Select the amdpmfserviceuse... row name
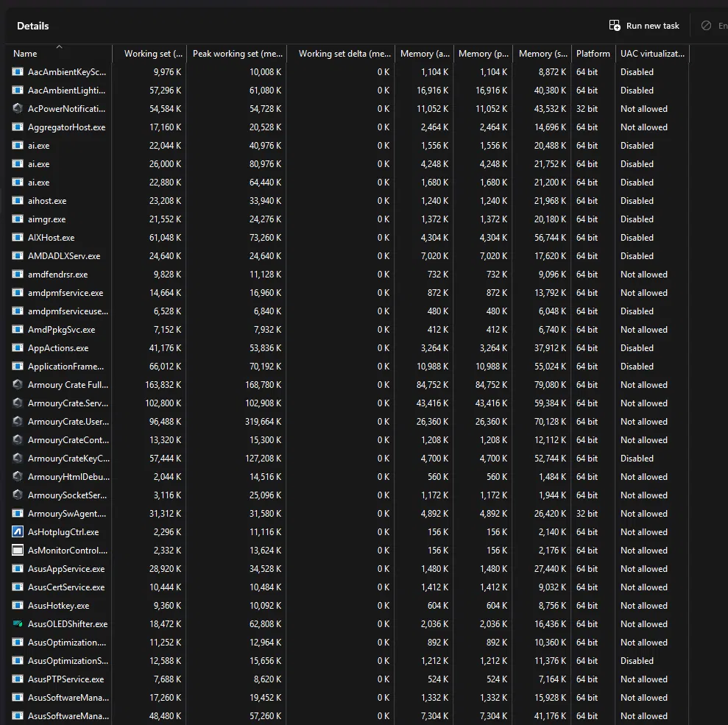The height and width of the screenshot is (725, 728). pyautogui.click(x=68, y=311)
